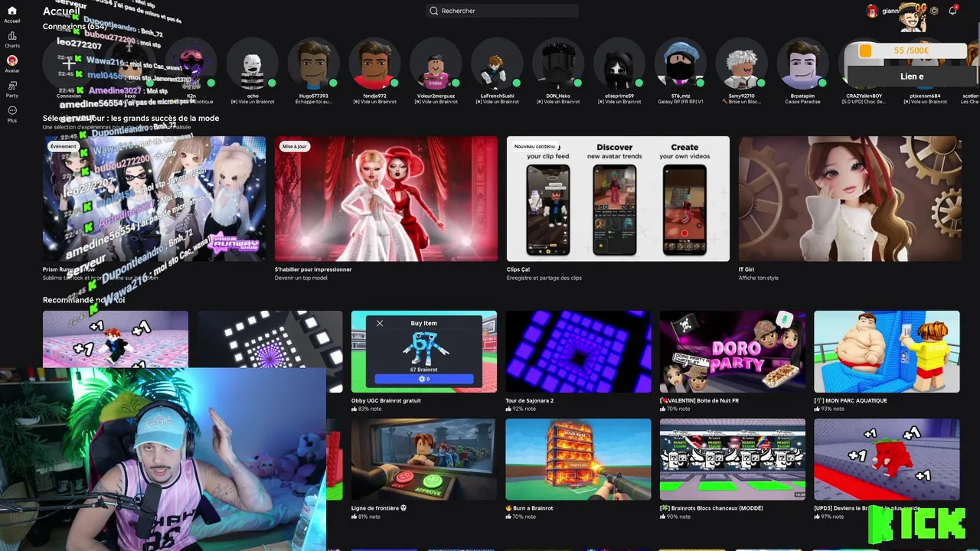Viewport: 980px width, 551px height.
Task: Open the Ligne de frontière thumbnail
Action: coord(423,459)
